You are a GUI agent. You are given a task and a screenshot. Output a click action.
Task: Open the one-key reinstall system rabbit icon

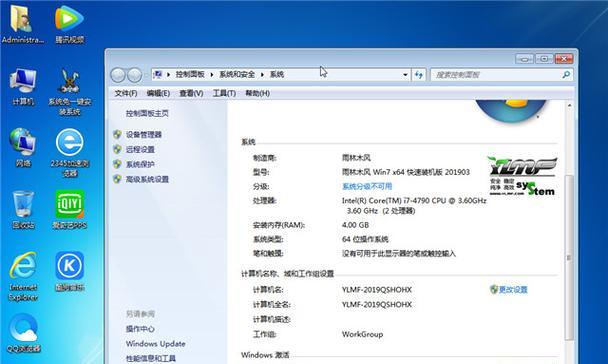point(69,91)
